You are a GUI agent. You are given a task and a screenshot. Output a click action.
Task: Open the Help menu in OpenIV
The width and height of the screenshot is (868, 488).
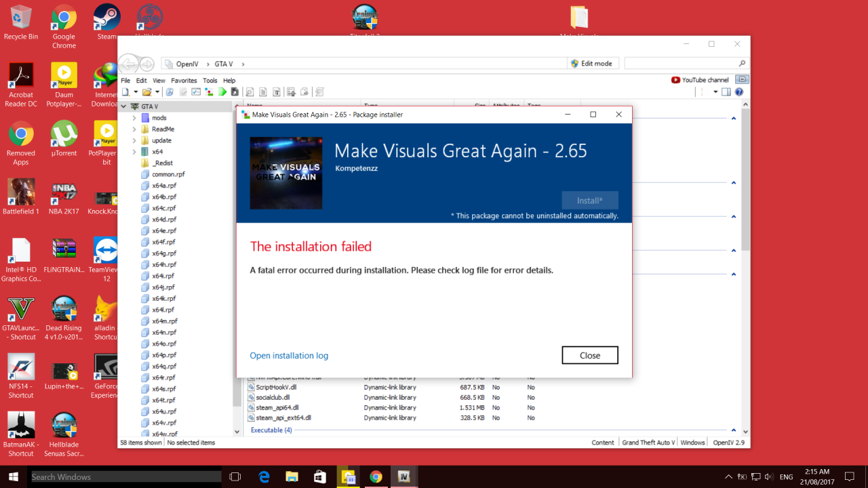[229, 80]
